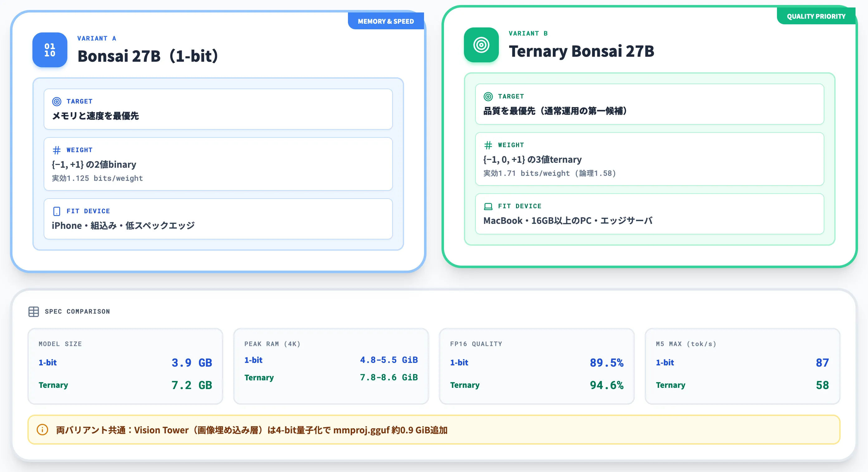Click the Ternary label in M5 MAX card
Viewport: 868px width, 472px height.
click(x=671, y=385)
